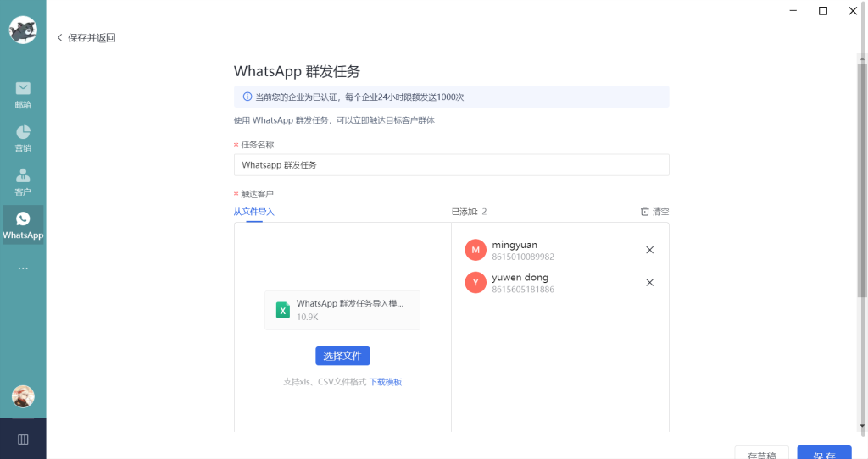Image resolution: width=868 pixels, height=459 pixels.
Task: Open the 客户 customers icon in sidebar
Action: click(x=23, y=176)
